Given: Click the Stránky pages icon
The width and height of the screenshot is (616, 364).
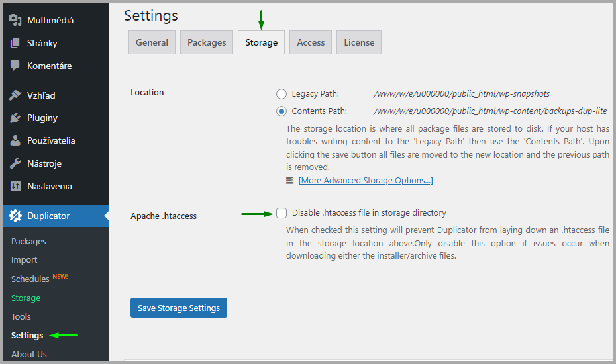Looking at the screenshot, I should pos(15,43).
